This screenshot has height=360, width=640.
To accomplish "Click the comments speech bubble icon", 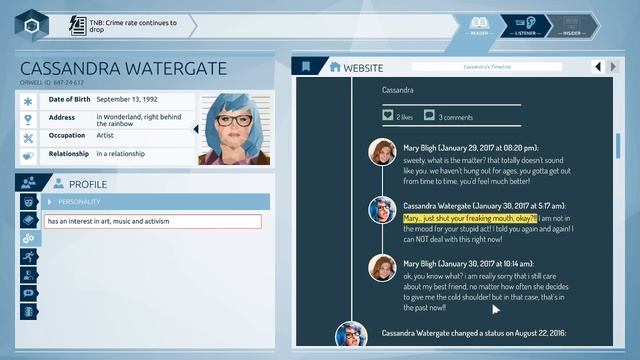I will point(429,116).
